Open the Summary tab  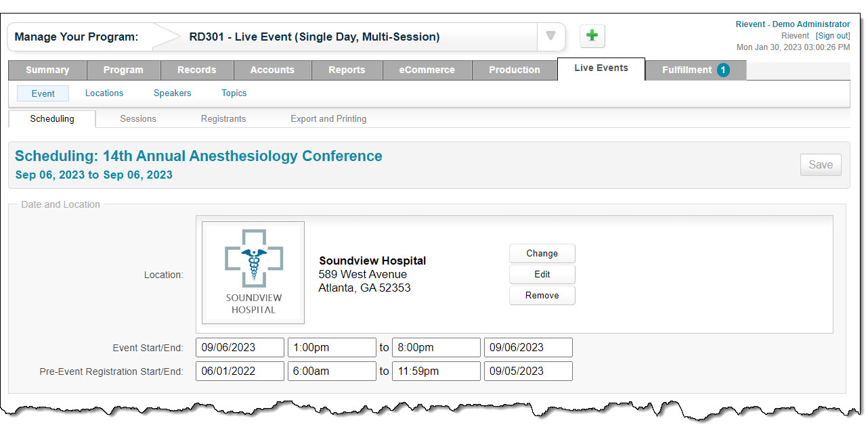click(x=47, y=70)
